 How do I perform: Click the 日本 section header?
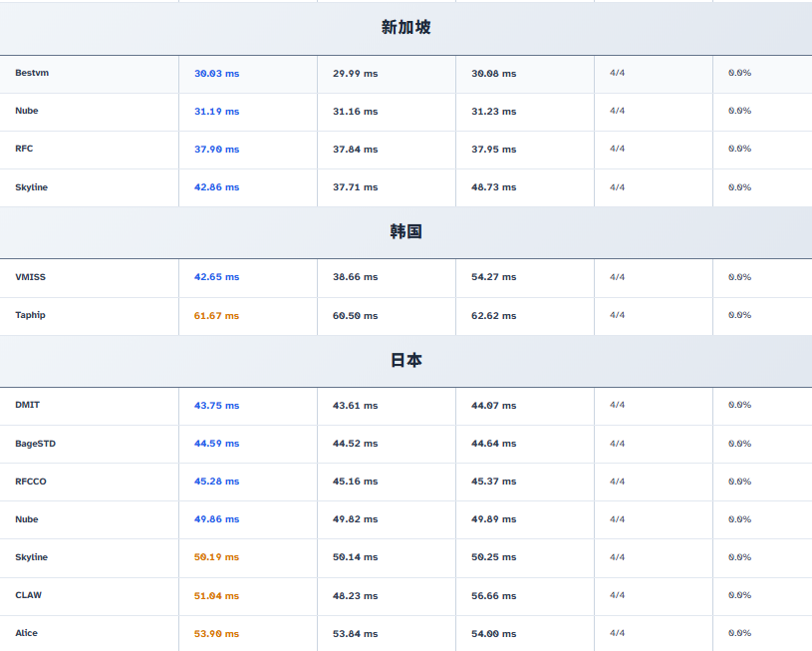coord(406,361)
